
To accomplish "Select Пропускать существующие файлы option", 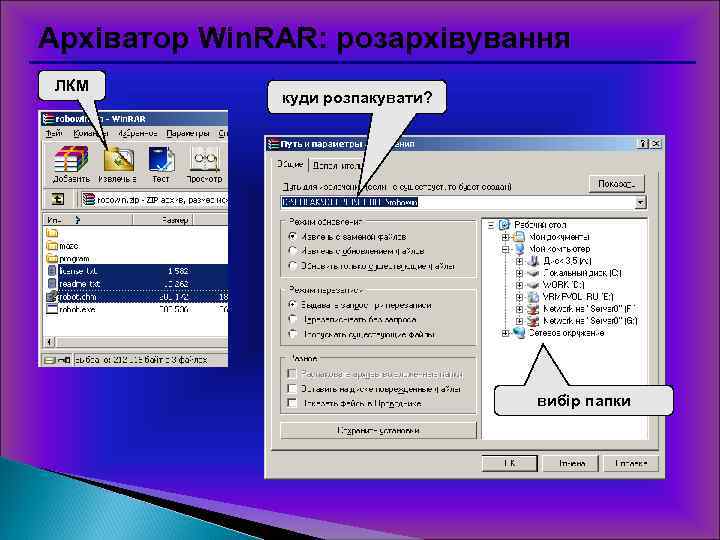I will [293, 334].
